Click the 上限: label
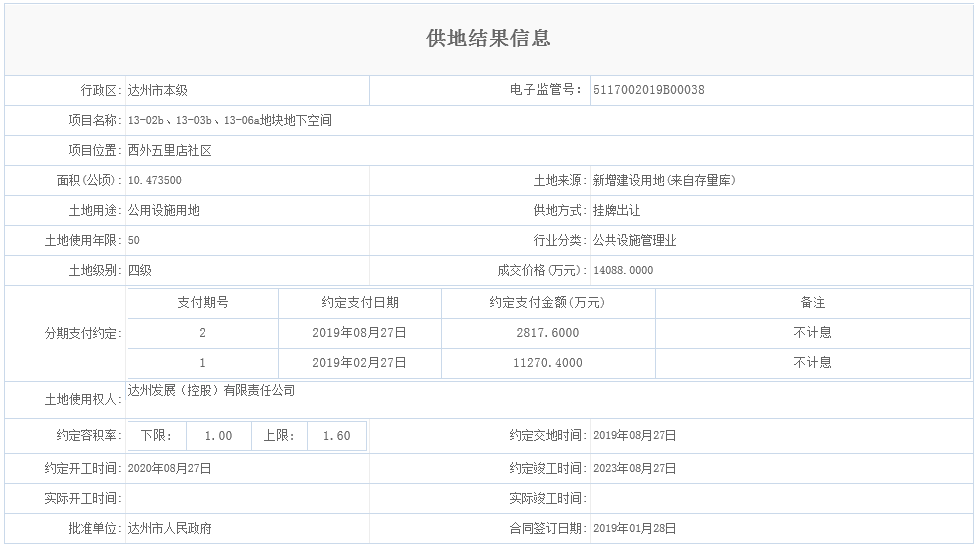The width and height of the screenshot is (976, 546). pos(279,436)
